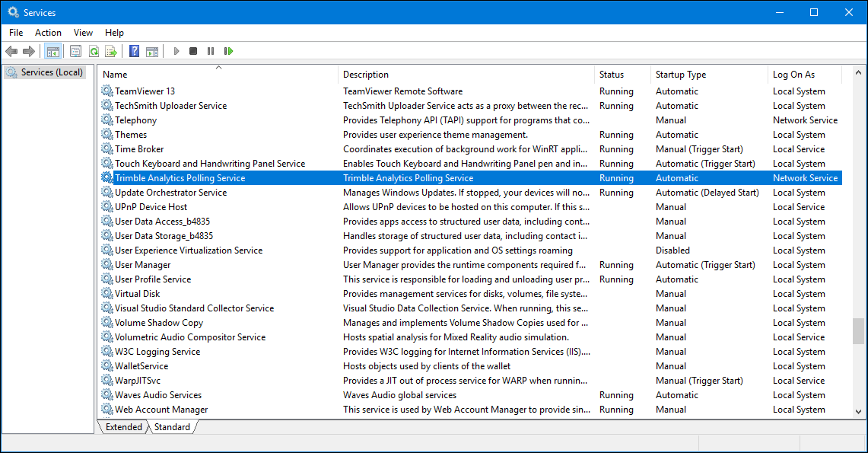Sort by the Log On As header

coord(806,74)
